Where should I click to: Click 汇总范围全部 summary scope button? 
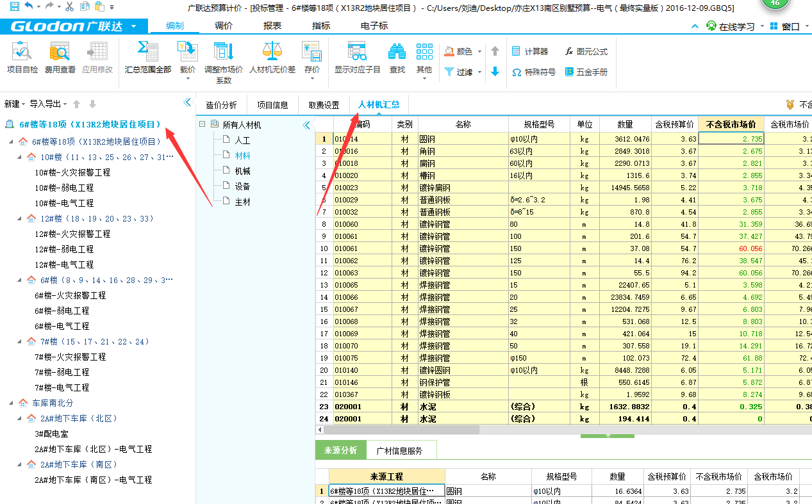pyautogui.click(x=148, y=58)
